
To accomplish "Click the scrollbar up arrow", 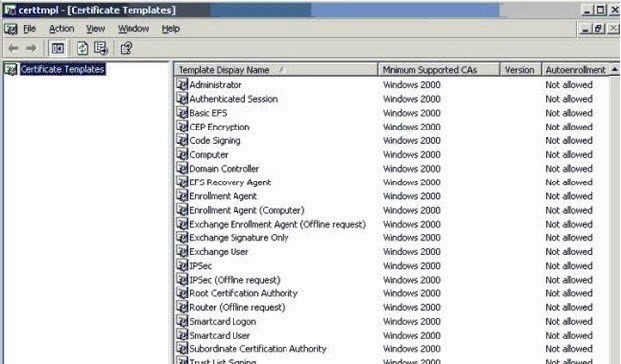I will tap(615, 70).
